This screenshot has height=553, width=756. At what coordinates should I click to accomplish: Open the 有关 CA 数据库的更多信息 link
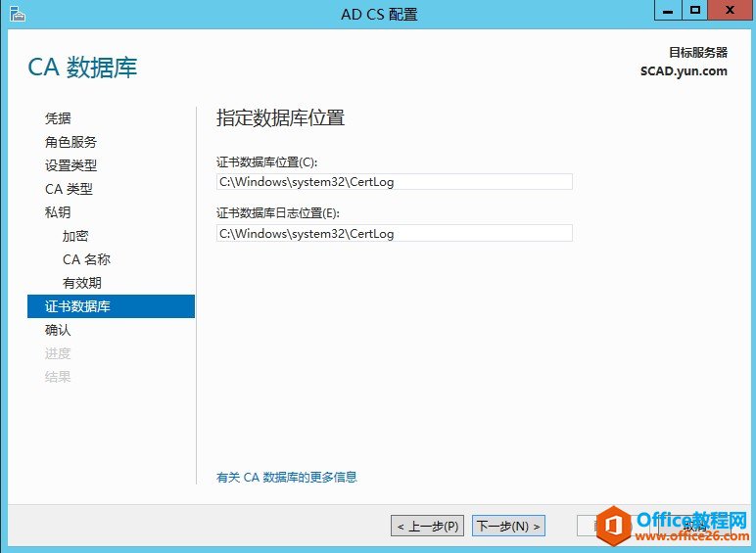(x=286, y=478)
